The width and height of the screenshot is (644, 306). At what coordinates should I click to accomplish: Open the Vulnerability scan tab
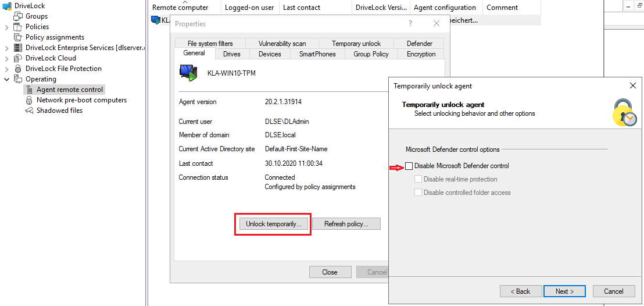point(282,43)
